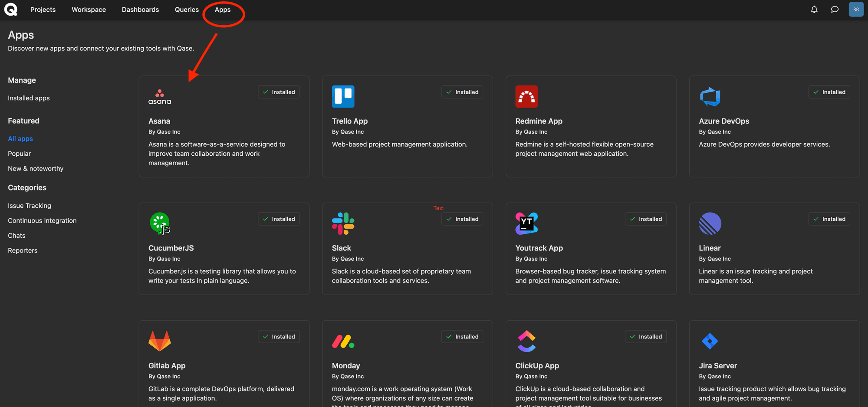868x407 pixels.
Task: Show New & noteworthy apps
Action: (x=36, y=168)
